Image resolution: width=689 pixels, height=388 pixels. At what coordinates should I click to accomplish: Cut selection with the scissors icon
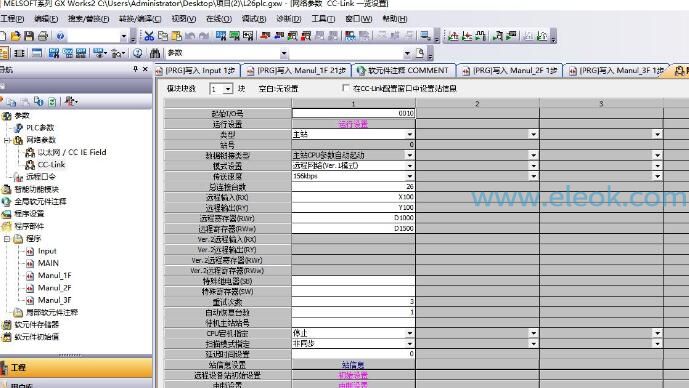point(149,36)
